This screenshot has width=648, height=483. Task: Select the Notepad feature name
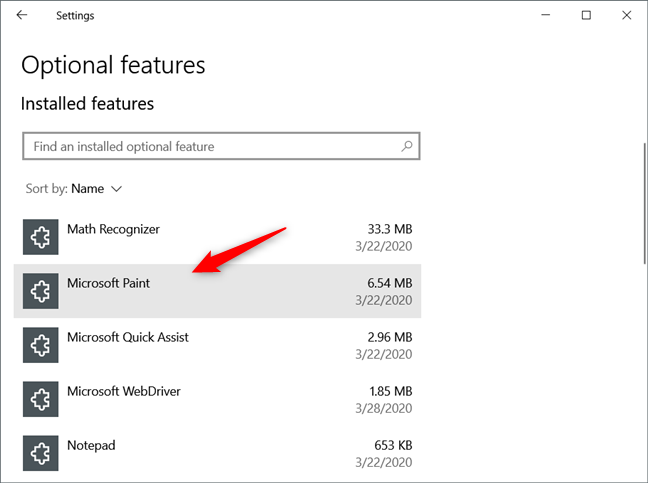pyautogui.click(x=91, y=445)
